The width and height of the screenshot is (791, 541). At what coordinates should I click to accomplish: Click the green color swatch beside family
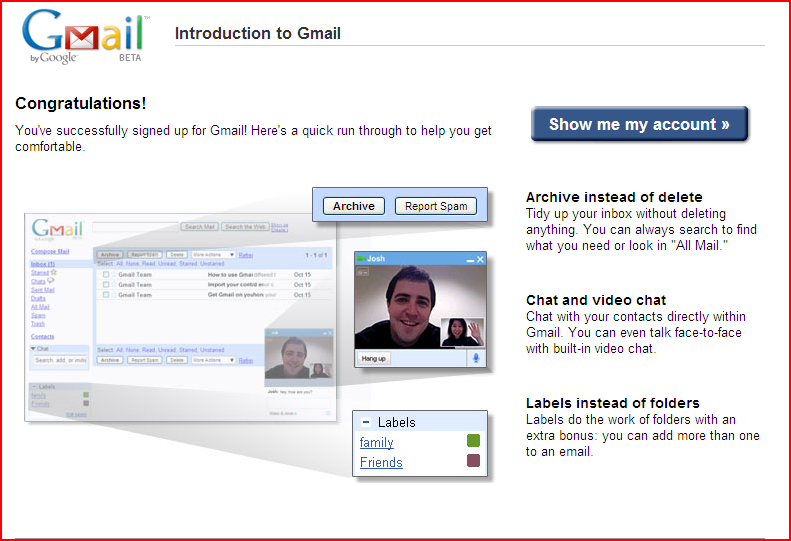tap(473, 441)
